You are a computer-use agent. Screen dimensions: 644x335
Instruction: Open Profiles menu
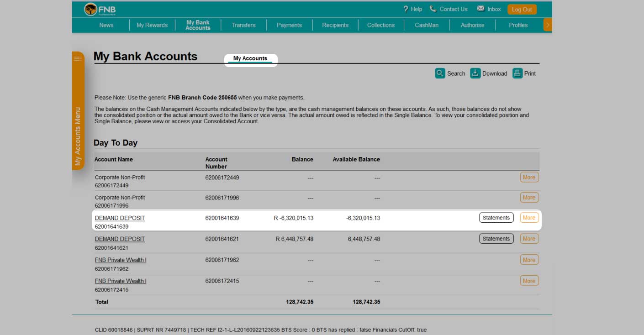coord(518,25)
